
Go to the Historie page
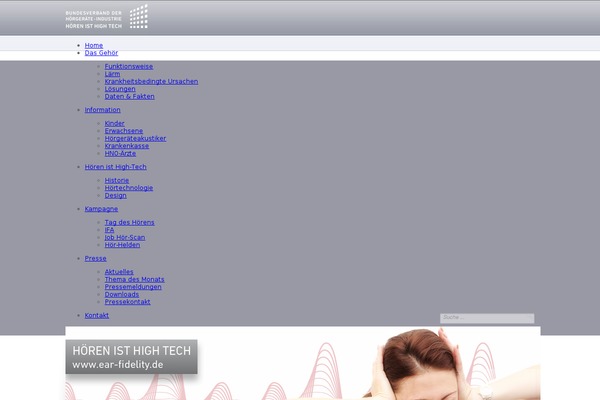click(x=117, y=180)
